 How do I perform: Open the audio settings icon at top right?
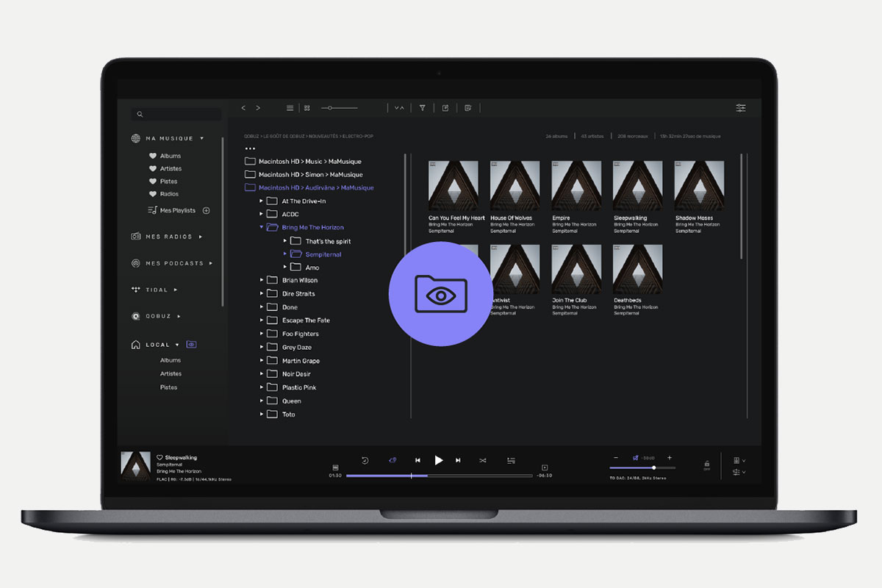(x=741, y=107)
